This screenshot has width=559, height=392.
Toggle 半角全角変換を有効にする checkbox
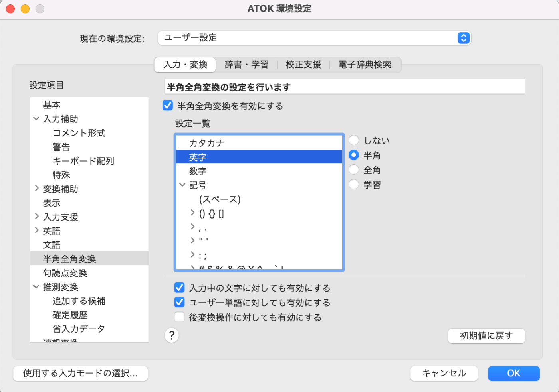coord(168,106)
